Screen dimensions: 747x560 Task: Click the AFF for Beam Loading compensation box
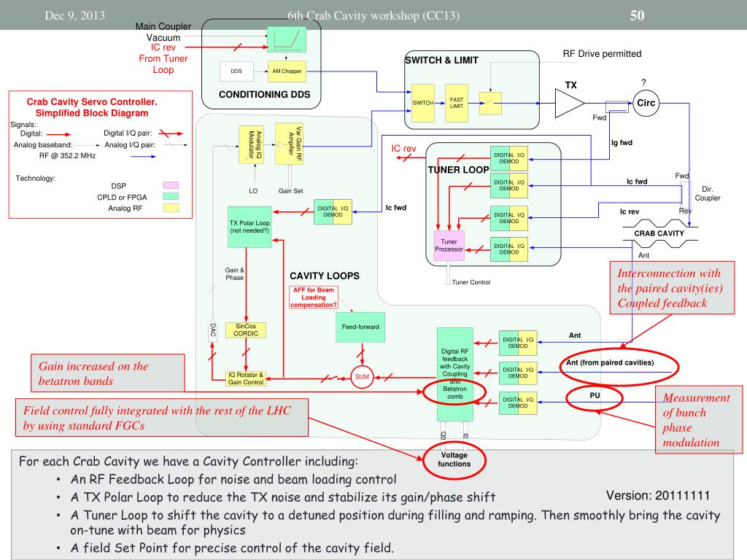coord(314,297)
